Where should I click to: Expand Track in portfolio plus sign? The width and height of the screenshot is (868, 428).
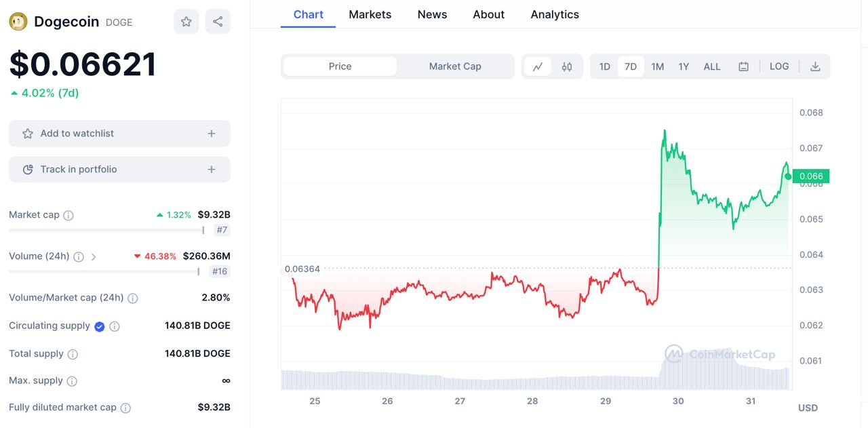(212, 170)
